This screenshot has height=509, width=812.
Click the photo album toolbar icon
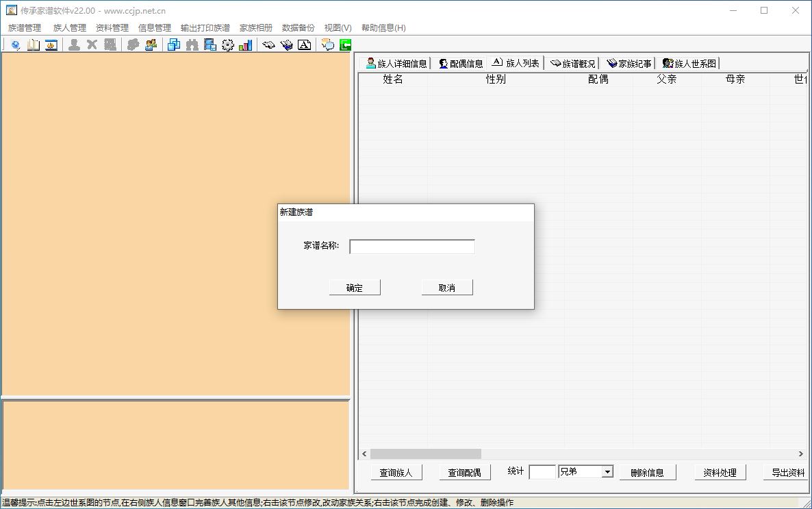click(x=51, y=44)
